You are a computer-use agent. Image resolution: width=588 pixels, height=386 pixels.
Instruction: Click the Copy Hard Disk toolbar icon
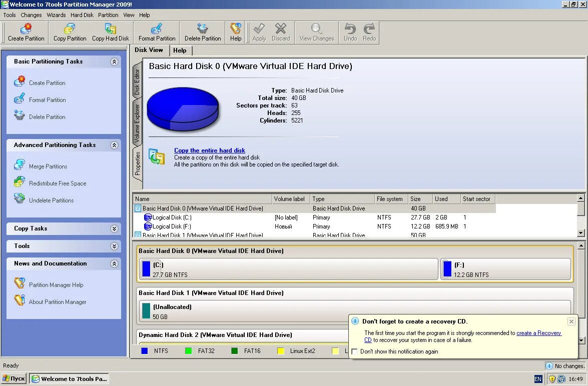110,28
